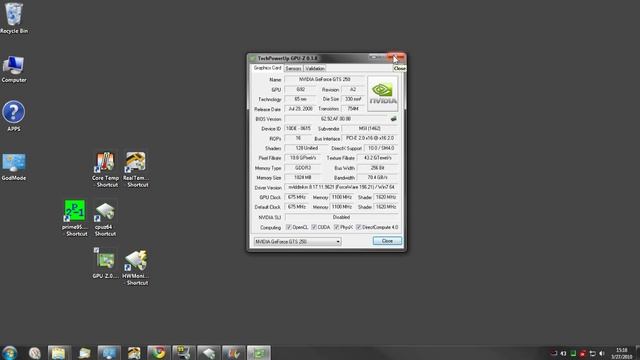The height and width of the screenshot is (360, 640).
Task: Select the APPS help icon on desktop
Action: point(13,116)
